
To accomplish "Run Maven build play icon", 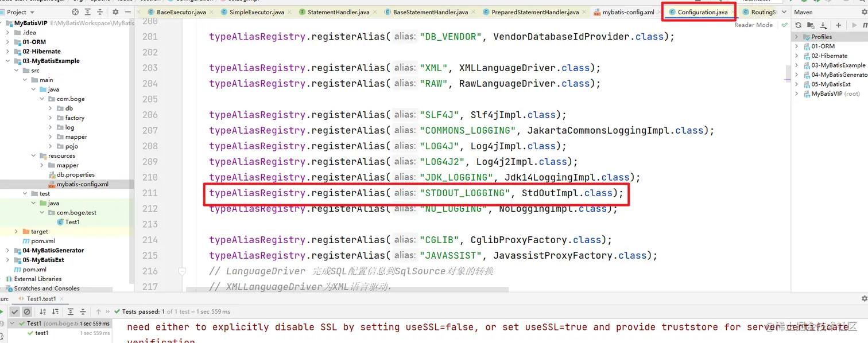I will pyautogui.click(x=853, y=25).
